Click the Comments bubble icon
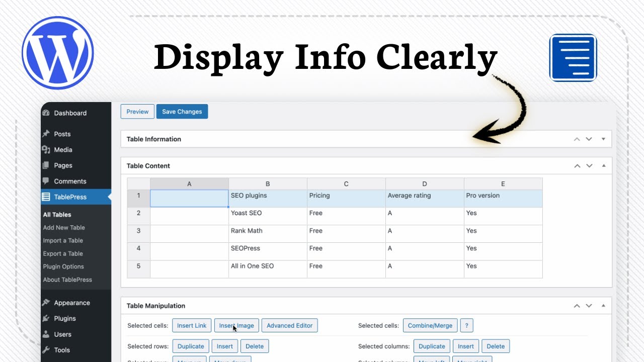This screenshot has width=644, height=362. click(46, 181)
